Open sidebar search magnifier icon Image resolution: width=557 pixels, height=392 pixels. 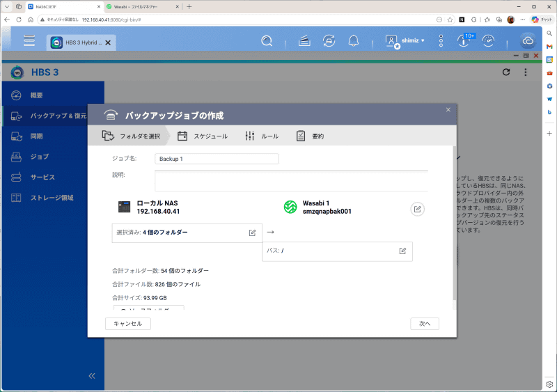tap(549, 33)
